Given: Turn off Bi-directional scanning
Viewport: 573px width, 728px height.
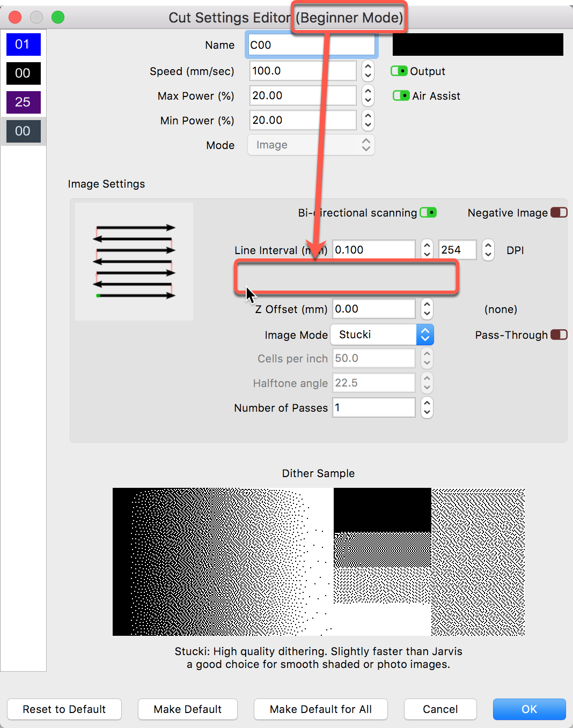Looking at the screenshot, I should pyautogui.click(x=428, y=212).
